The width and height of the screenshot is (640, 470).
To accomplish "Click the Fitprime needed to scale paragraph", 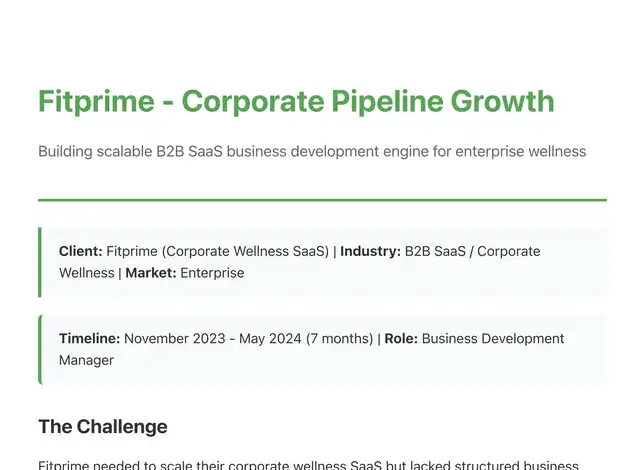I will [309, 465].
